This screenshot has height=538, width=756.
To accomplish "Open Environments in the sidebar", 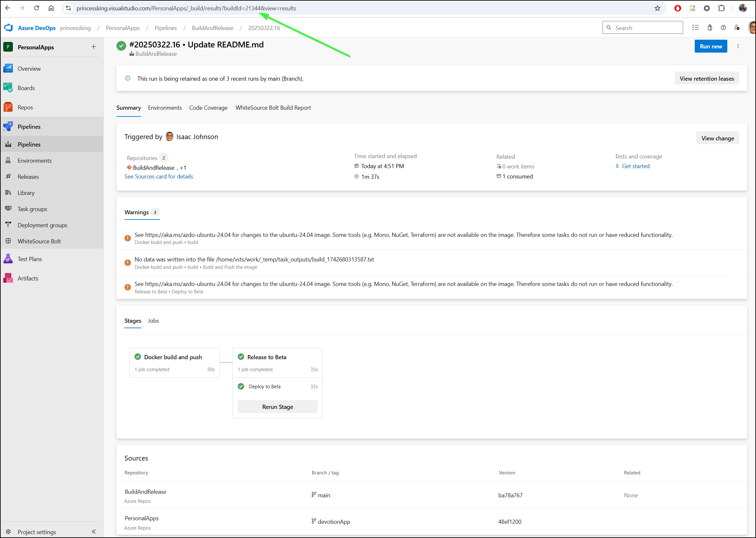I will point(52,161).
